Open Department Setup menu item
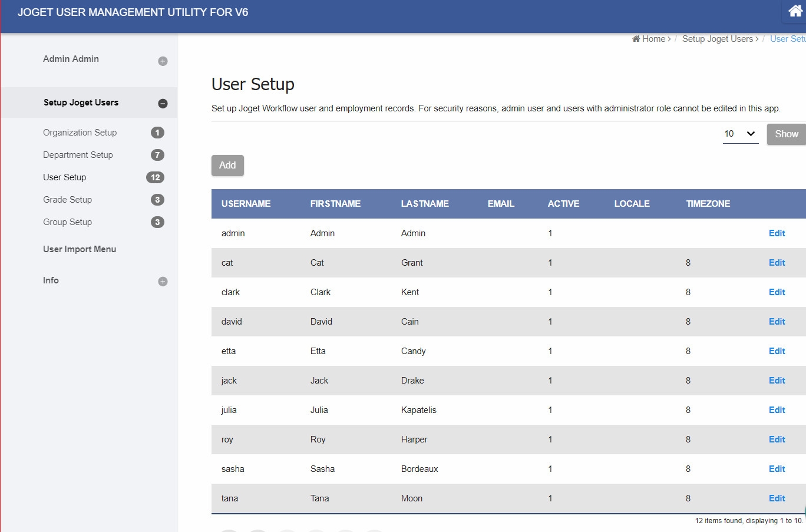The height and width of the screenshot is (532, 806). (78, 155)
